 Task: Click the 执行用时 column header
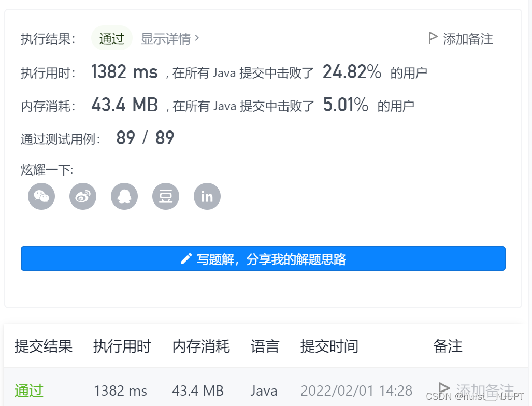point(122,346)
